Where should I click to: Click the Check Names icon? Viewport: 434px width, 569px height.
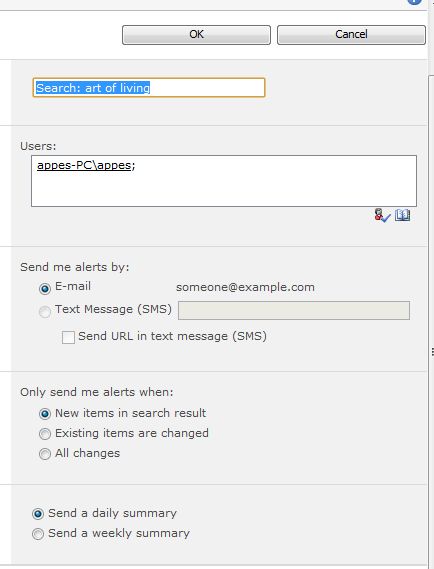tap(382, 215)
